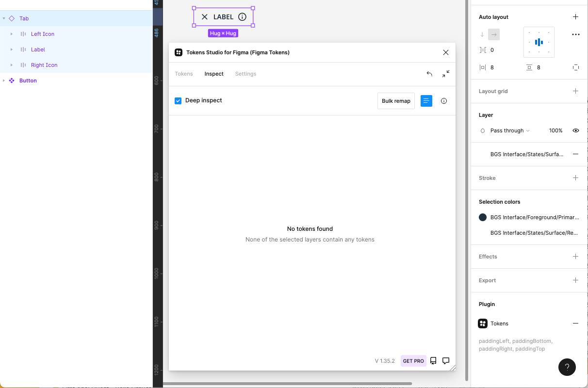The height and width of the screenshot is (388, 588).
Task: Click the alignment box in Auto layout
Action: pyautogui.click(x=539, y=42)
